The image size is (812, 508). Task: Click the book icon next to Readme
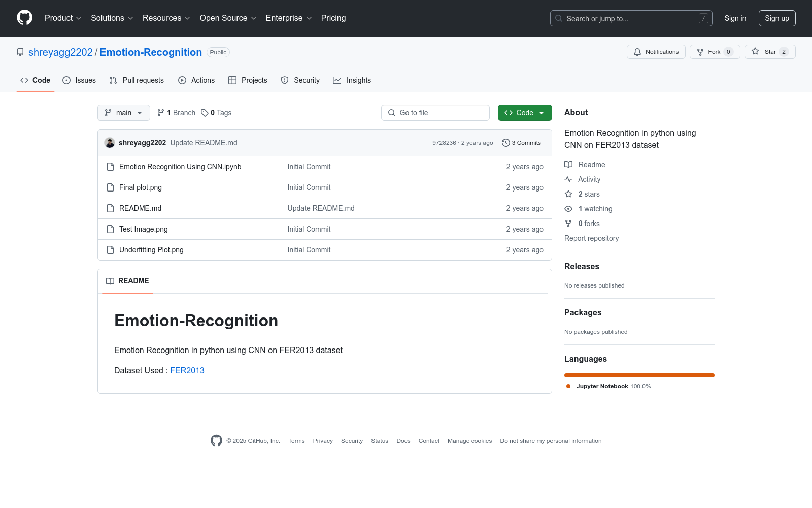(568, 165)
